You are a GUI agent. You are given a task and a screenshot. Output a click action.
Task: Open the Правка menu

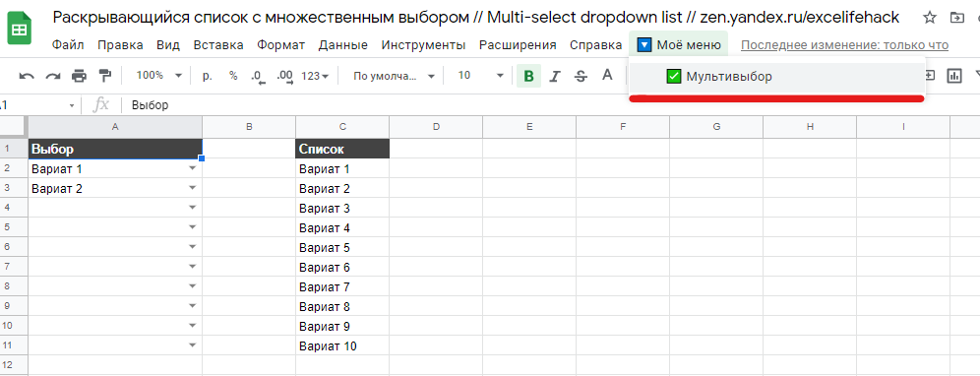tap(120, 45)
